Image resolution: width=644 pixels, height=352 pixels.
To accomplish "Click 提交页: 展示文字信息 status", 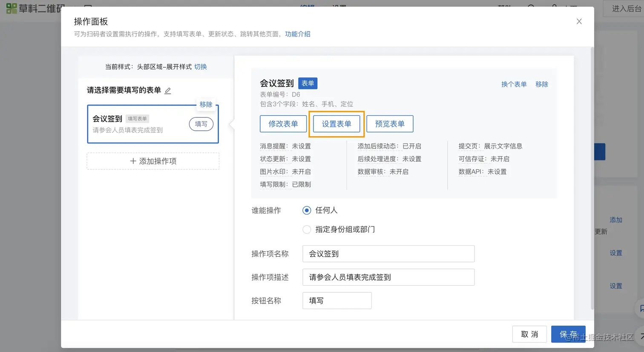I will pos(490,146).
